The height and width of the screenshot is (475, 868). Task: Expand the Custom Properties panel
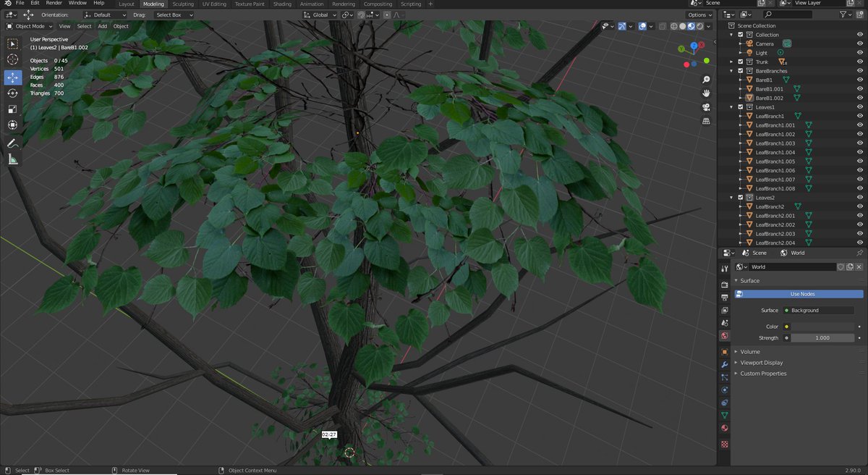(x=763, y=374)
